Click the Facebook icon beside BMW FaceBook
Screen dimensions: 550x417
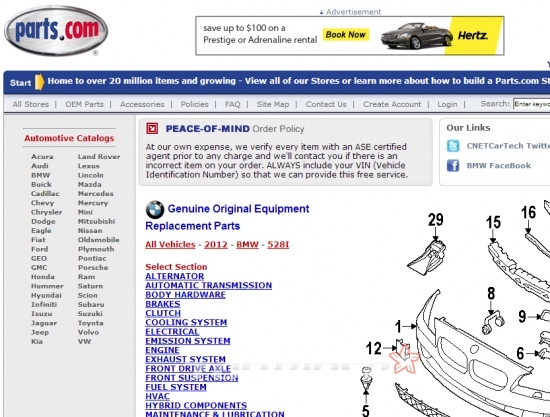pyautogui.click(x=453, y=165)
